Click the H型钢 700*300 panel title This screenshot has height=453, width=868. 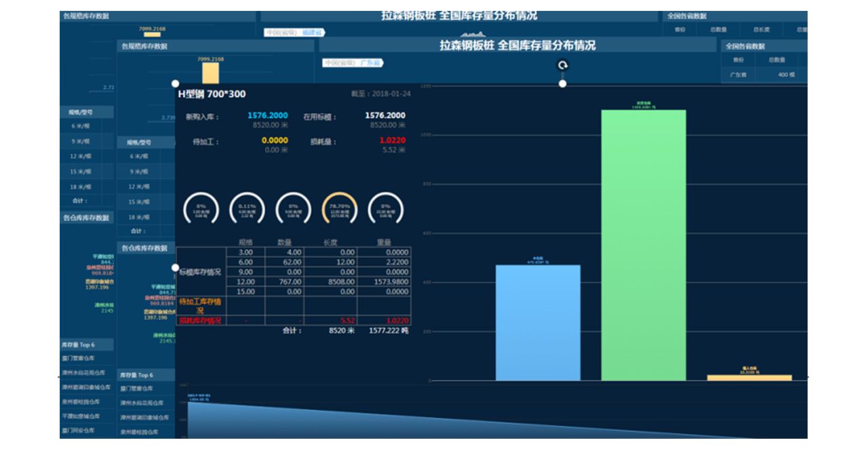pos(212,94)
